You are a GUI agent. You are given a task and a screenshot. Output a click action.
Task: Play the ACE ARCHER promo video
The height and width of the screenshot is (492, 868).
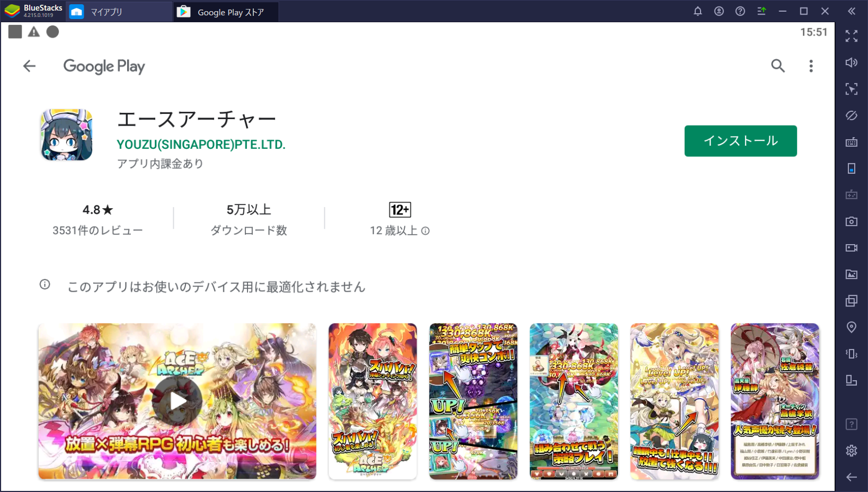177,401
